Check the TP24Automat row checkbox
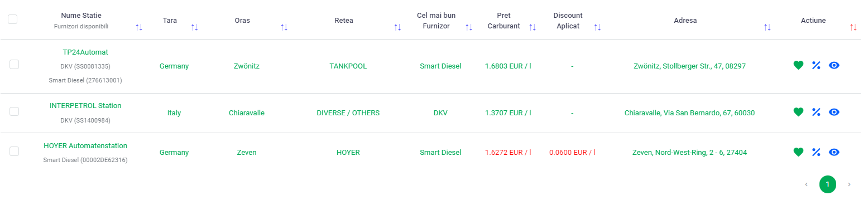 15,65
